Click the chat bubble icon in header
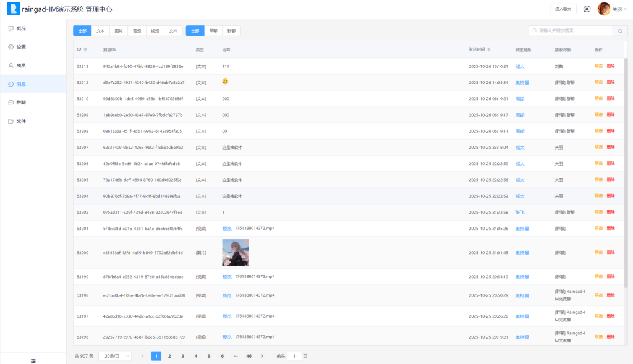Image resolution: width=633 pixels, height=364 pixels. pyautogui.click(x=587, y=9)
